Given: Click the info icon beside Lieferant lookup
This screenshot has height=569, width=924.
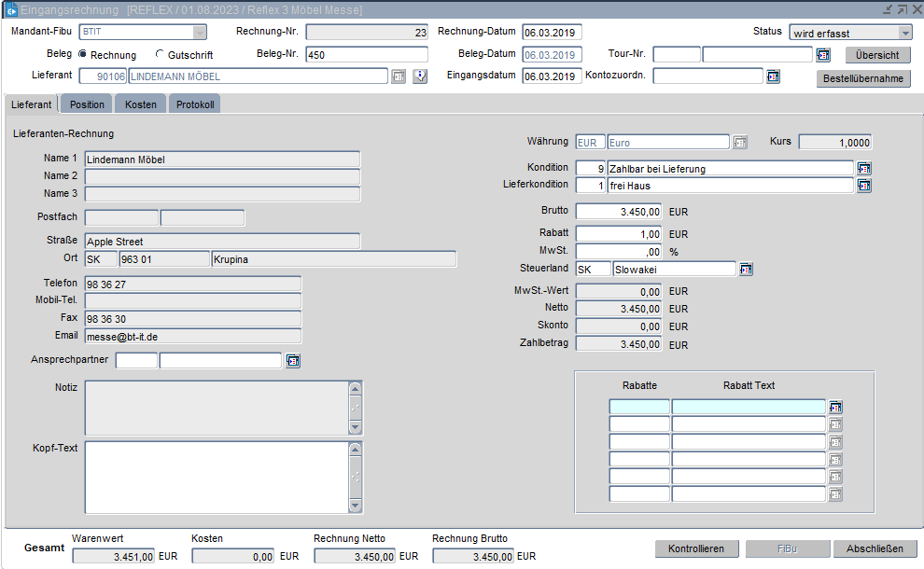Looking at the screenshot, I should coord(420,76).
